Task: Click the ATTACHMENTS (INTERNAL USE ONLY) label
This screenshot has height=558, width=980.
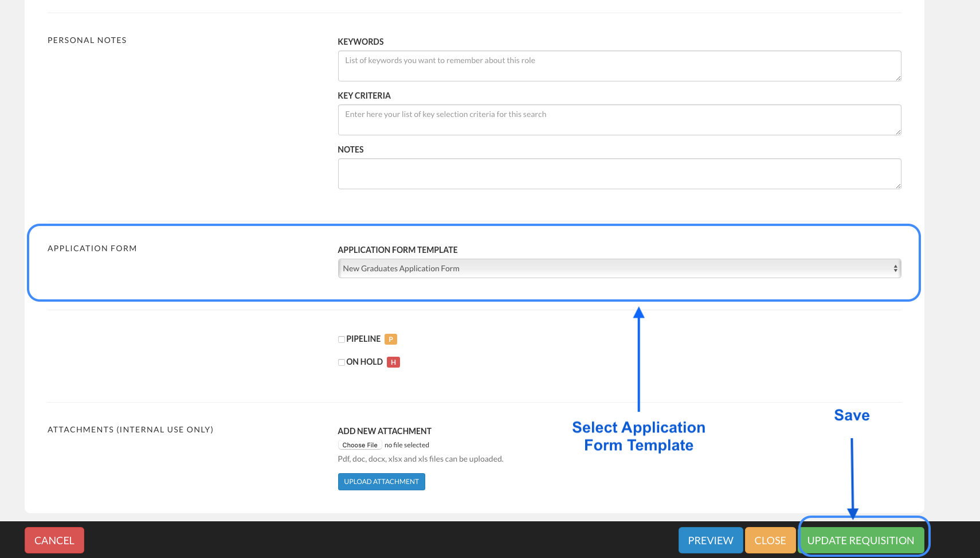Action: 131,429
